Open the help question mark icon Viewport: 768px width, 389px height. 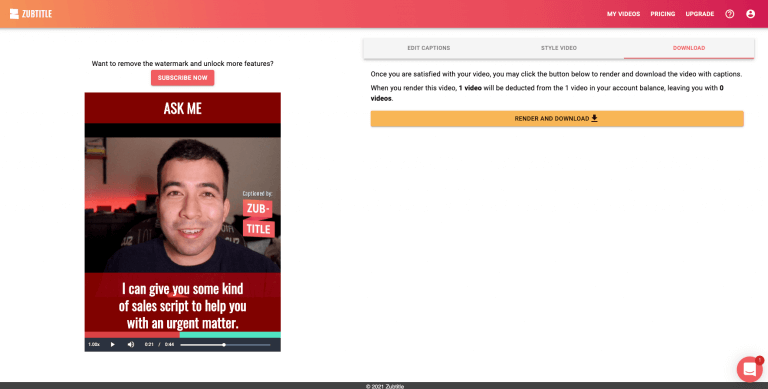[730, 14]
